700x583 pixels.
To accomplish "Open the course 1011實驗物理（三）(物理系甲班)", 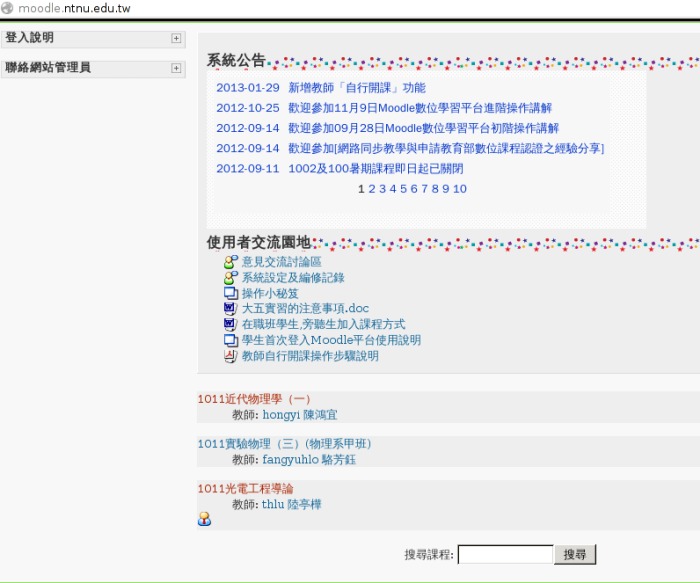I will coord(284,444).
